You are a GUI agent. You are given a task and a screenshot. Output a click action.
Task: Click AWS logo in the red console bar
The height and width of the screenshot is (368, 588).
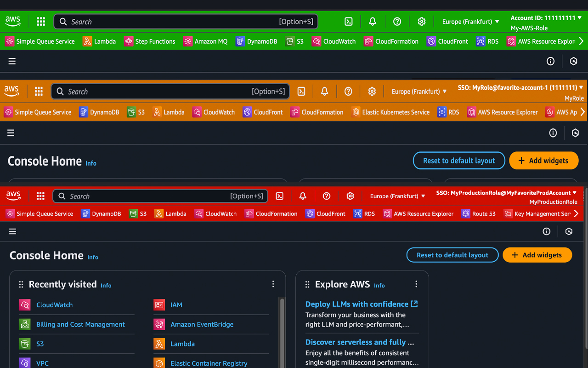pyautogui.click(x=13, y=196)
